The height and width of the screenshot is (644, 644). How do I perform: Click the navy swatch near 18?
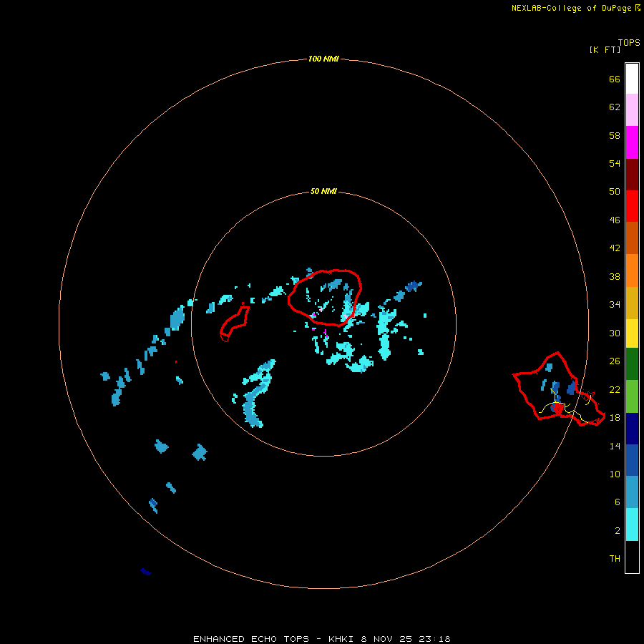(632, 429)
